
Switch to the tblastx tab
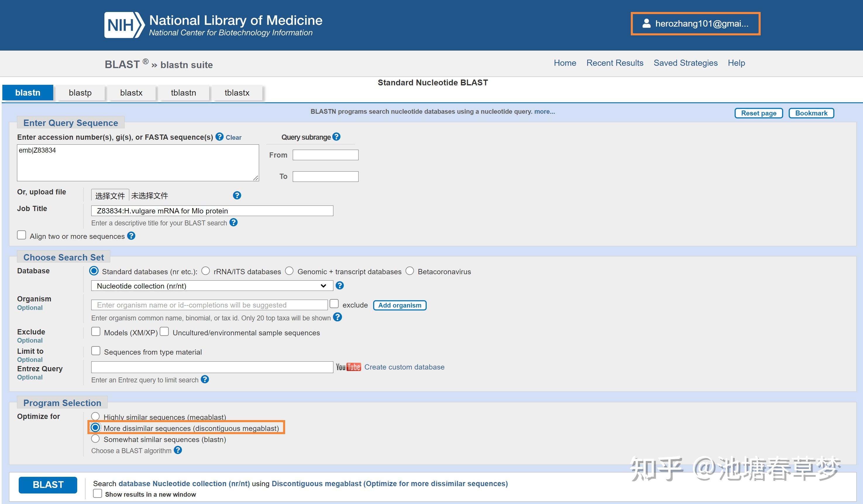[237, 93]
